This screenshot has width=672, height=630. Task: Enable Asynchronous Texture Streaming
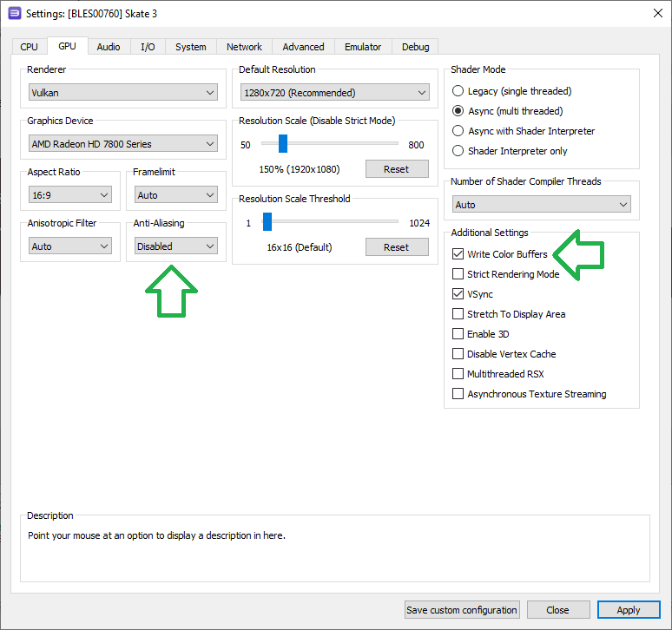click(x=458, y=394)
